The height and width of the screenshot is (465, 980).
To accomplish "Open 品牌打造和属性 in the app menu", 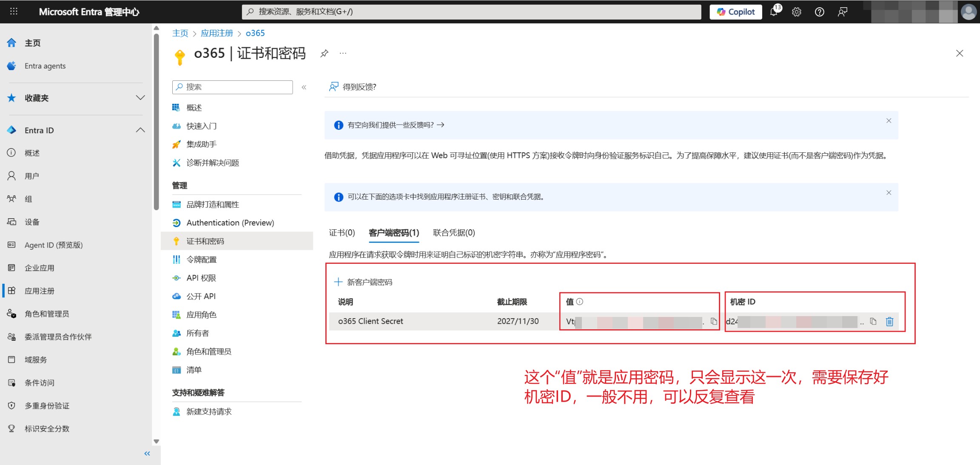I will click(212, 205).
